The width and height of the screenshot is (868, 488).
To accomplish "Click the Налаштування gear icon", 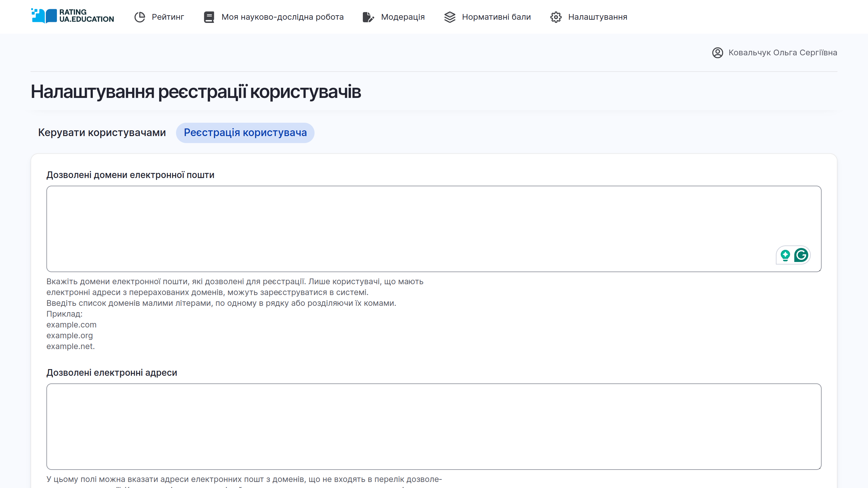I will coord(555,17).
